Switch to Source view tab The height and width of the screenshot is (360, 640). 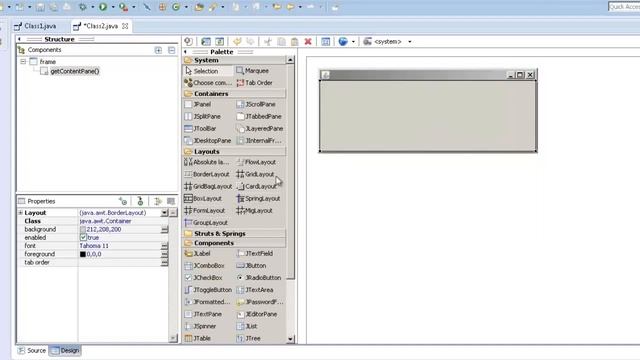click(32, 350)
